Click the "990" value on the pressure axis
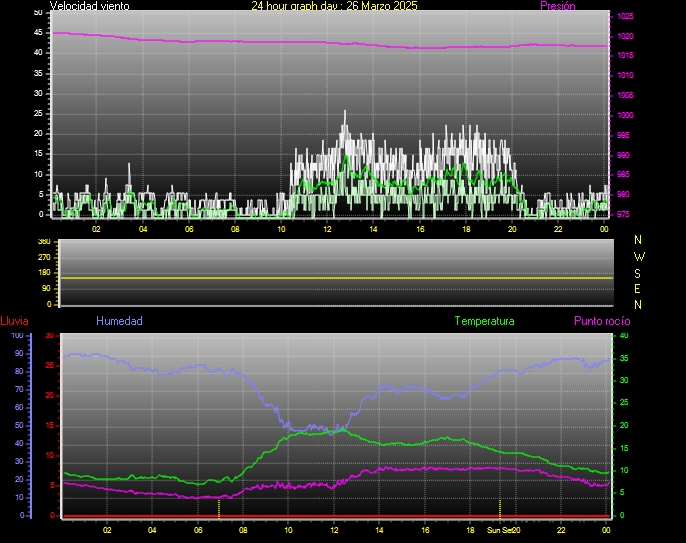The height and width of the screenshot is (543, 686). [623, 155]
